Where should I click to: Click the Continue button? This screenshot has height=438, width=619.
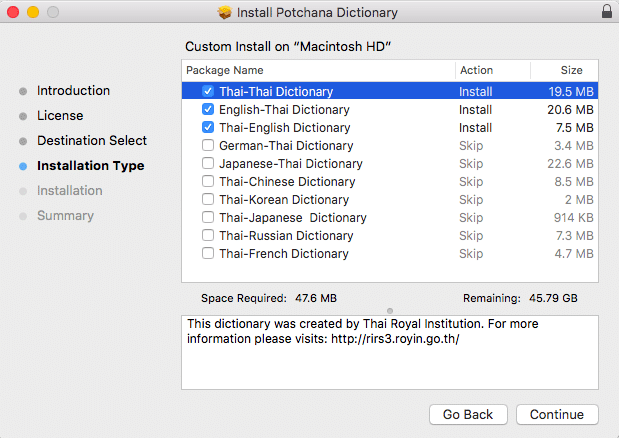557,414
